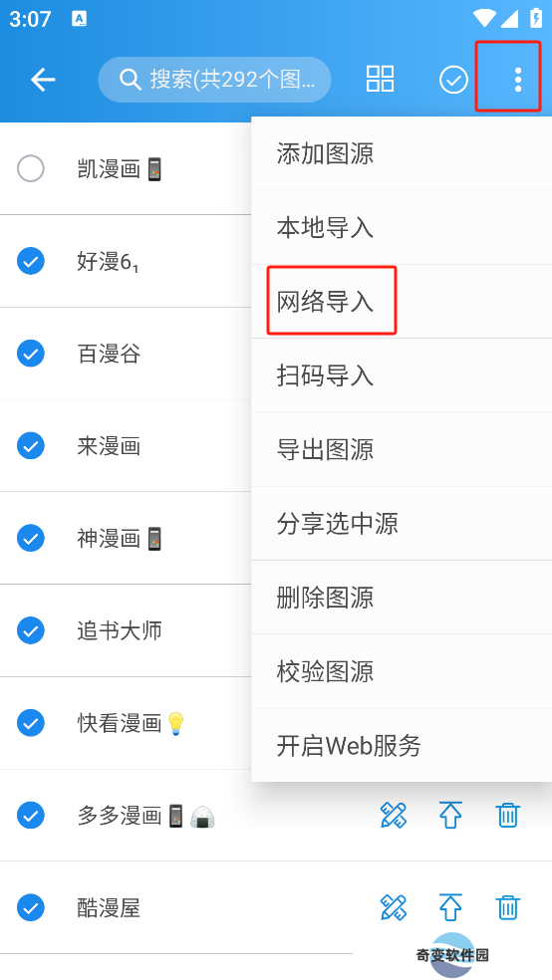The height and width of the screenshot is (980, 552).
Task: Tap the back arrow icon
Action: pos(43,80)
